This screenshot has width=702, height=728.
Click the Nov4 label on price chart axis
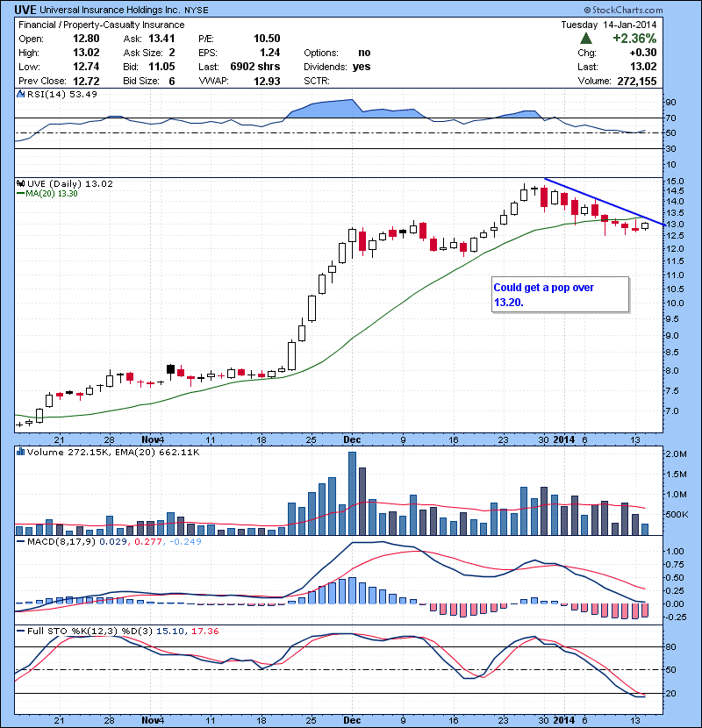[153, 439]
